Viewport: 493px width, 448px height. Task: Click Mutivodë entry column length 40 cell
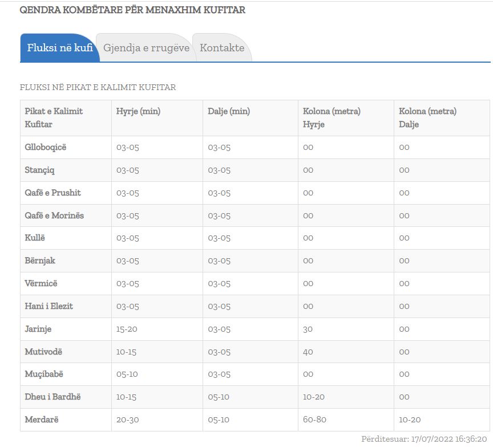[308, 352]
